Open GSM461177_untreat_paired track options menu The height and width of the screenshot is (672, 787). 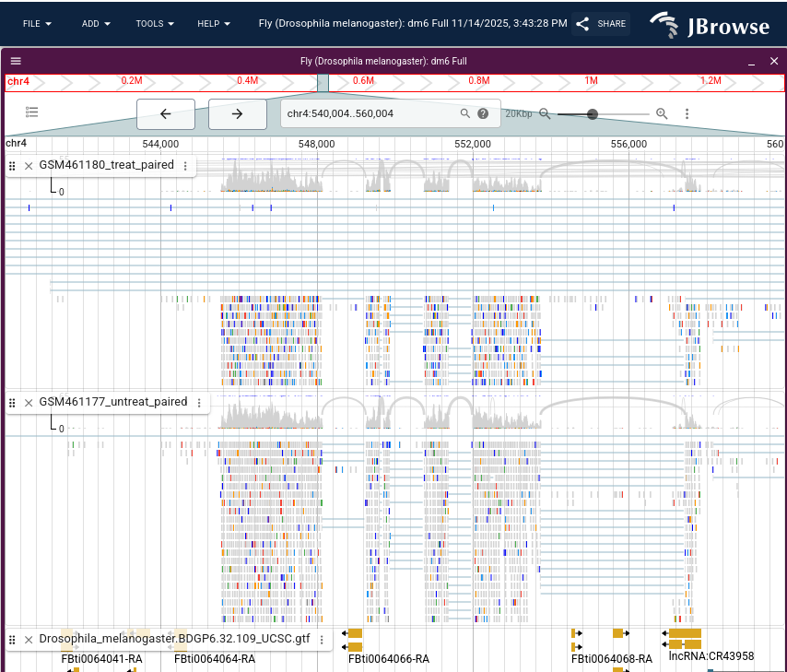click(199, 403)
